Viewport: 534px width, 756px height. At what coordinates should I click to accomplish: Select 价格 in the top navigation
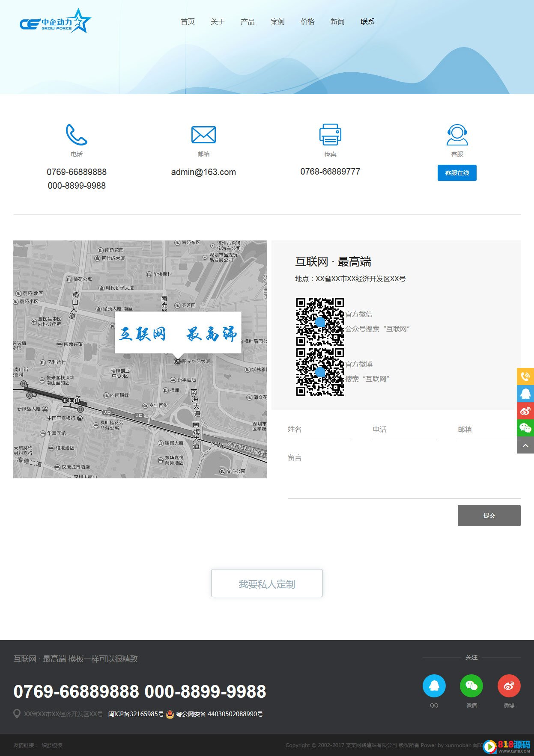(307, 22)
